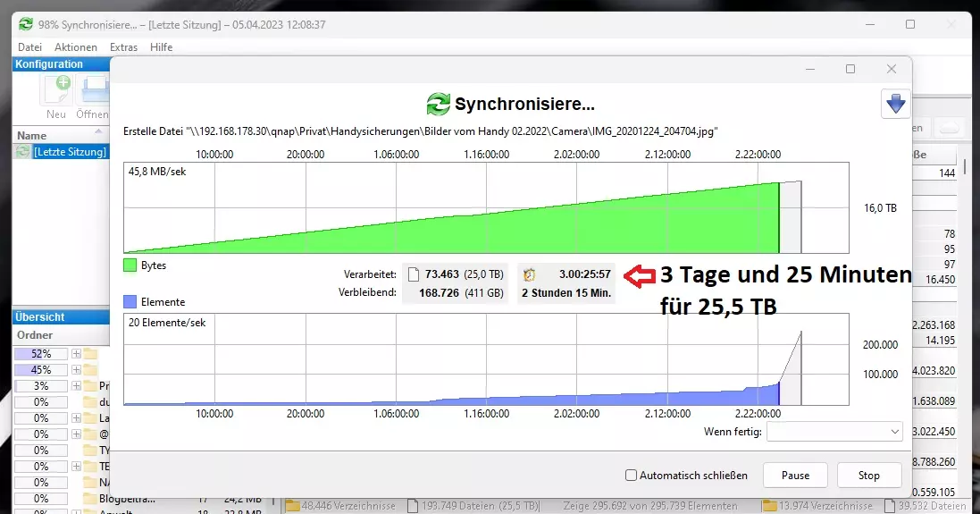Click the blue down-arrow minimize-to-tray icon

pyautogui.click(x=895, y=104)
